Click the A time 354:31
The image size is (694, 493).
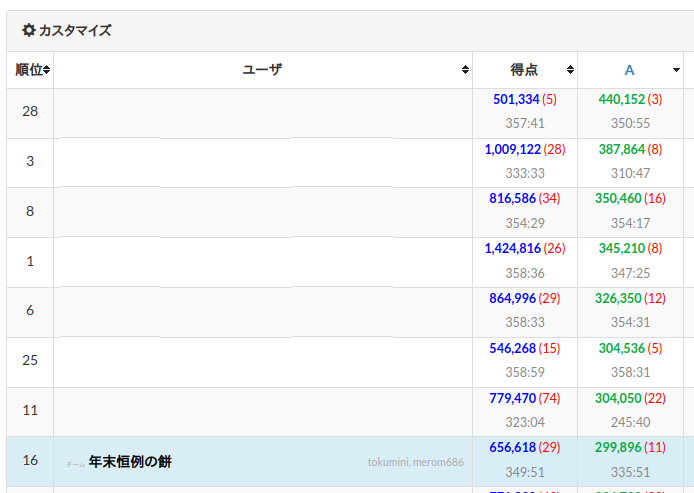[x=630, y=322]
